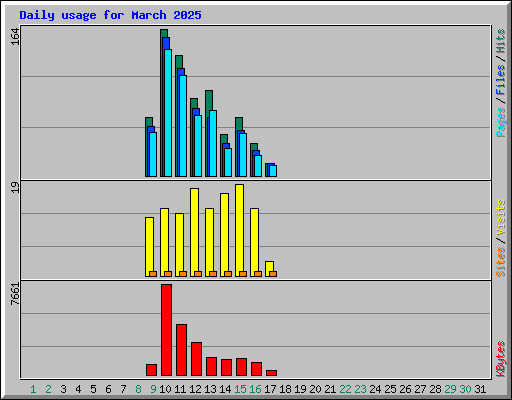Click the Sites legend label
The width and height of the screenshot is (512, 400).
coord(501,262)
